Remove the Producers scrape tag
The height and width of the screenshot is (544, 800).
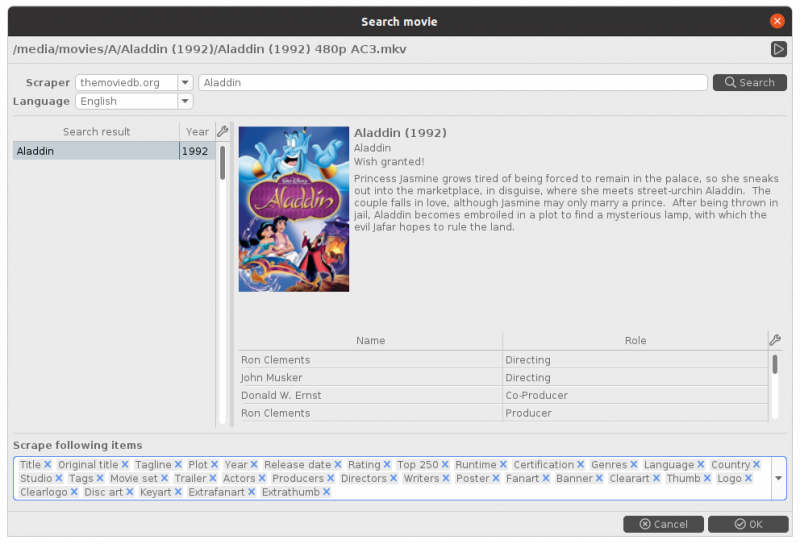pyautogui.click(x=330, y=478)
